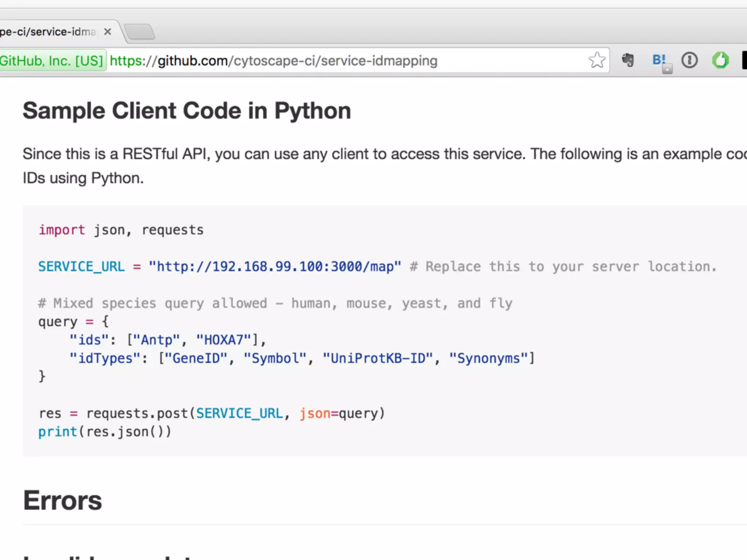Click the import keyword in the code
The height and width of the screenshot is (560, 747).
[62, 230]
